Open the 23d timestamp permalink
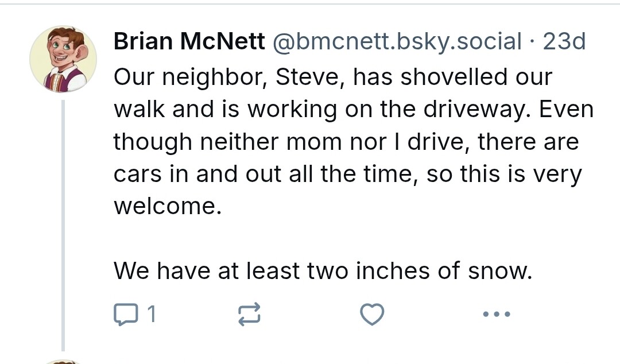Screen dimensions: 620x364 click(x=564, y=41)
